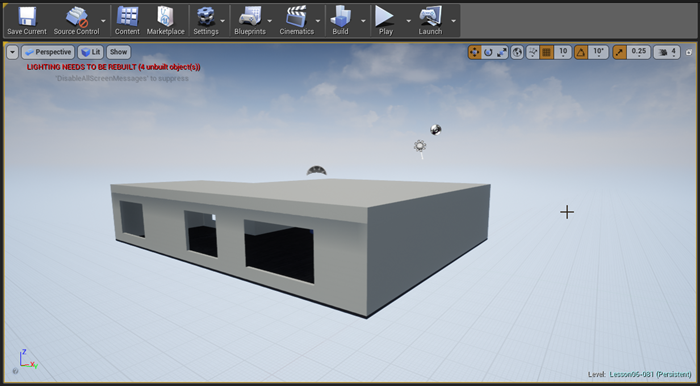Toggle grid snapping in viewport
The width and height of the screenshot is (700, 386).
tap(546, 53)
